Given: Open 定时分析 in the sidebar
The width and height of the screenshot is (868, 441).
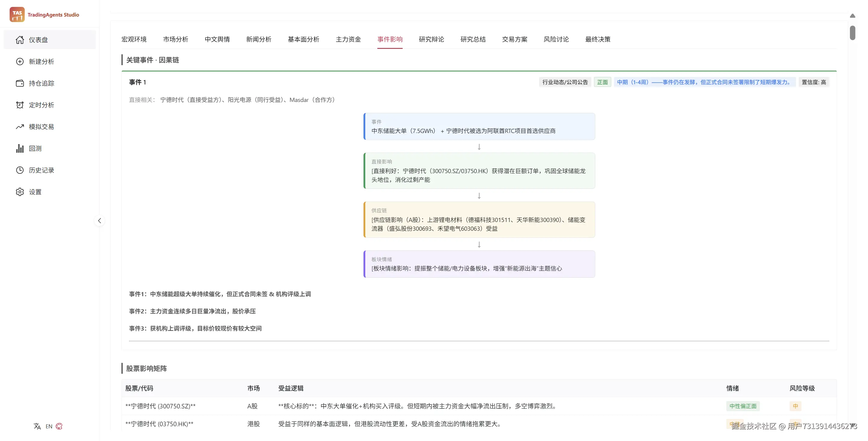Looking at the screenshot, I should 49,105.
